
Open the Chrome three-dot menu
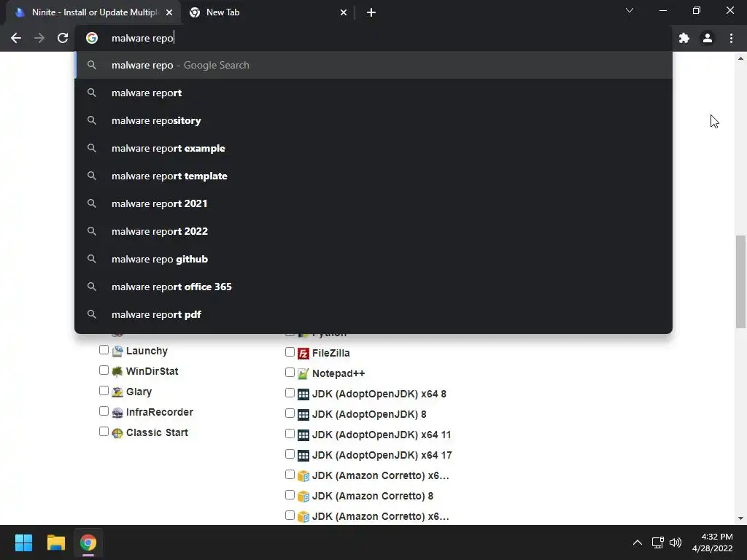pyautogui.click(x=731, y=38)
